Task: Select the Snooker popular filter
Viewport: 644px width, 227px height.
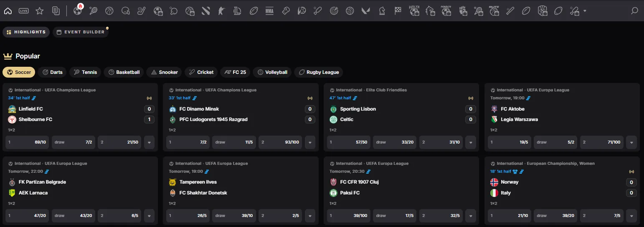Action: 164,72
